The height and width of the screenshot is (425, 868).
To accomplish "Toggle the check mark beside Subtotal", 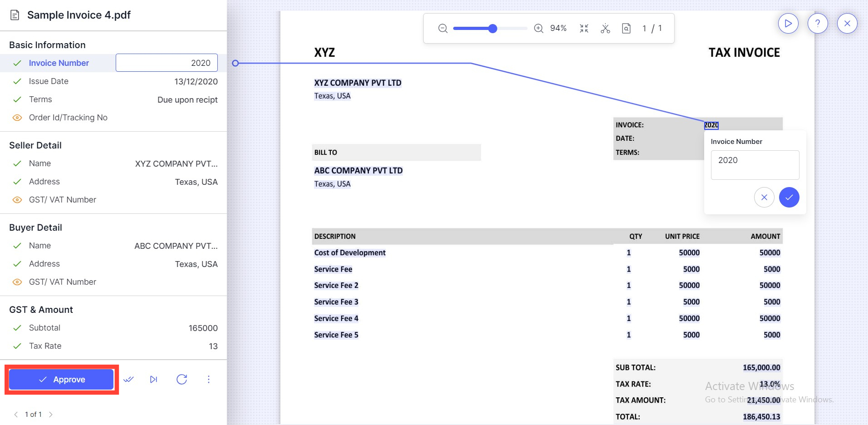I will click(17, 328).
